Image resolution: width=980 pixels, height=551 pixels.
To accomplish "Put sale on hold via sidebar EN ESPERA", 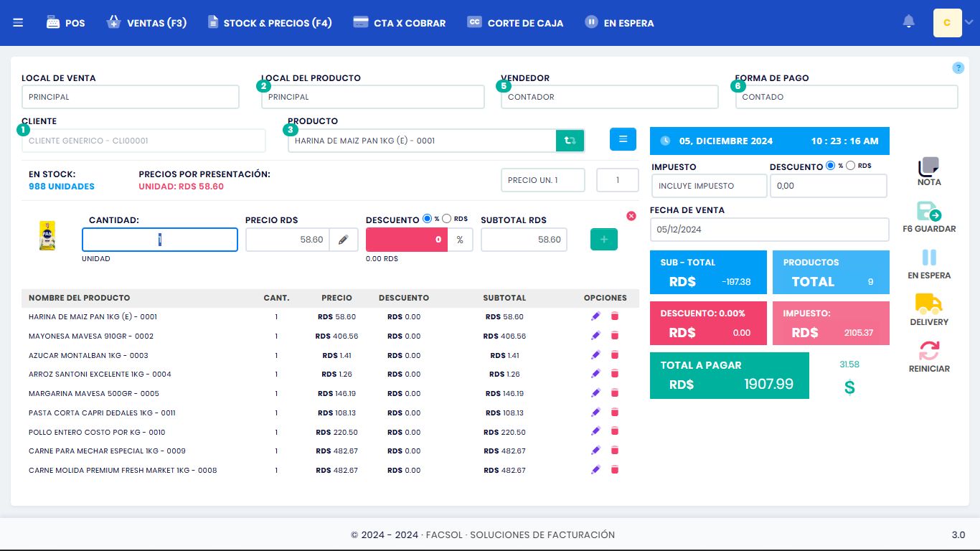I will (x=929, y=264).
